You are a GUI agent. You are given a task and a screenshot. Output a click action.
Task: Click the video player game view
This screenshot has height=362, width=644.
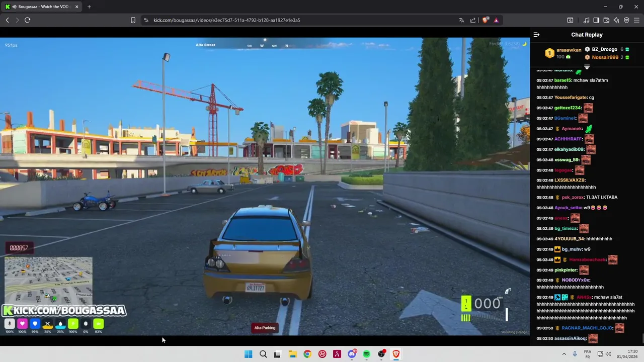265,186
